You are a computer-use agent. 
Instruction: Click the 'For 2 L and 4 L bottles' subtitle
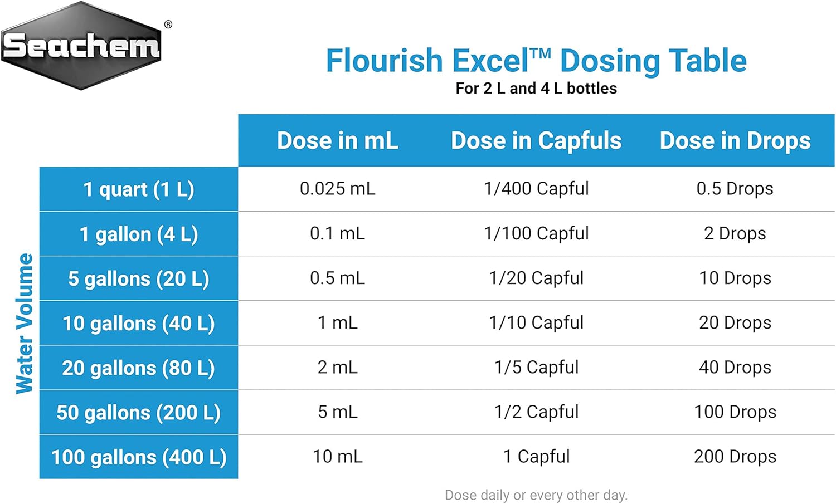(x=536, y=89)
